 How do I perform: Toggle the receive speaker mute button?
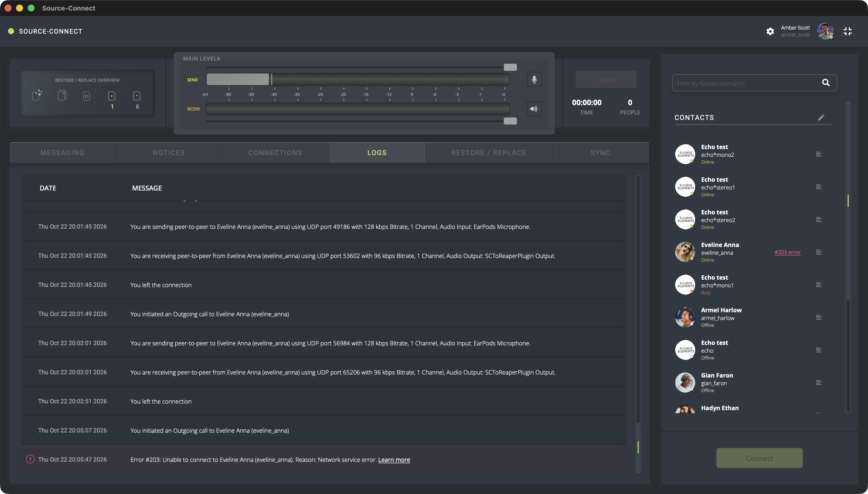(534, 109)
